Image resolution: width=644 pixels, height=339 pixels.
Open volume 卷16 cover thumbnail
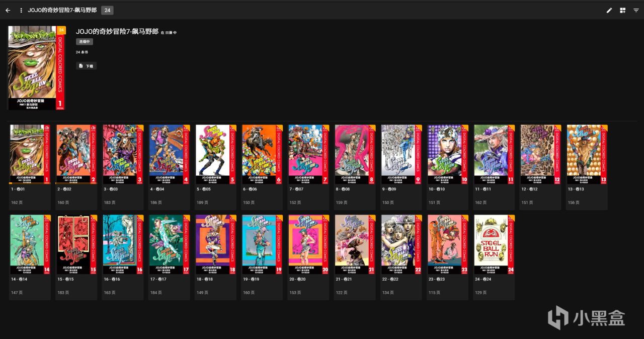coord(123,244)
